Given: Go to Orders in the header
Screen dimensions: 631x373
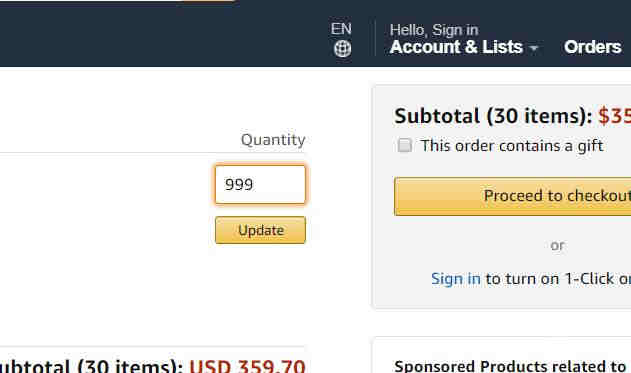Looking at the screenshot, I should point(592,47).
